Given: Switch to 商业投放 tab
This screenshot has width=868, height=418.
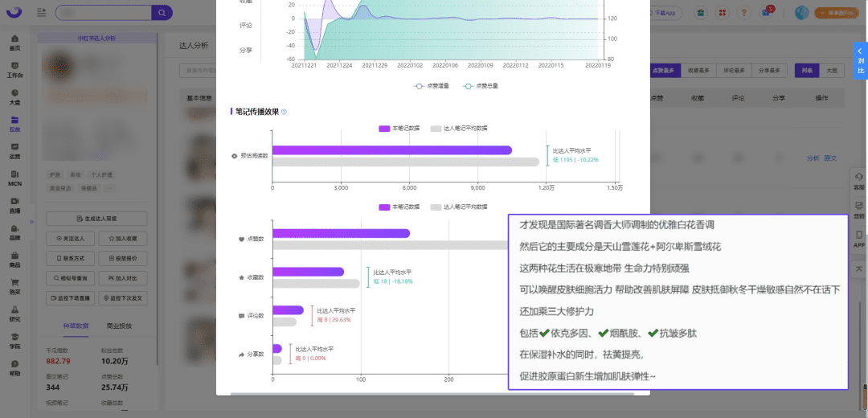Looking at the screenshot, I should [119, 326].
